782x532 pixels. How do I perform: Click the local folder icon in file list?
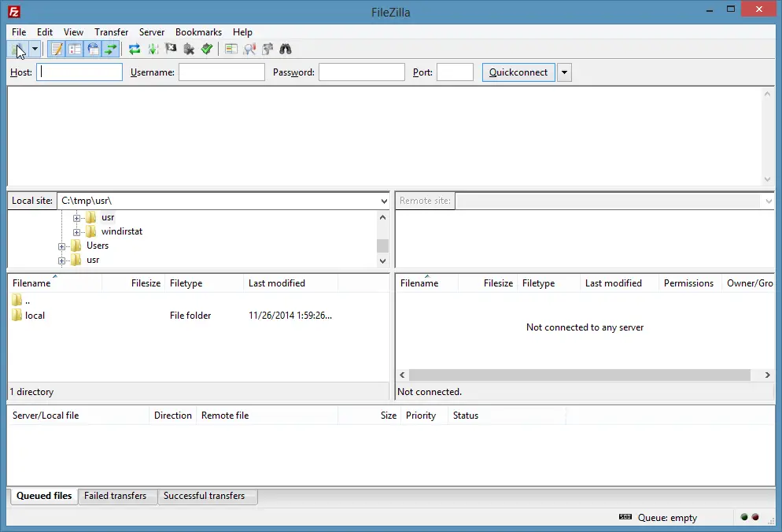pyautogui.click(x=17, y=315)
